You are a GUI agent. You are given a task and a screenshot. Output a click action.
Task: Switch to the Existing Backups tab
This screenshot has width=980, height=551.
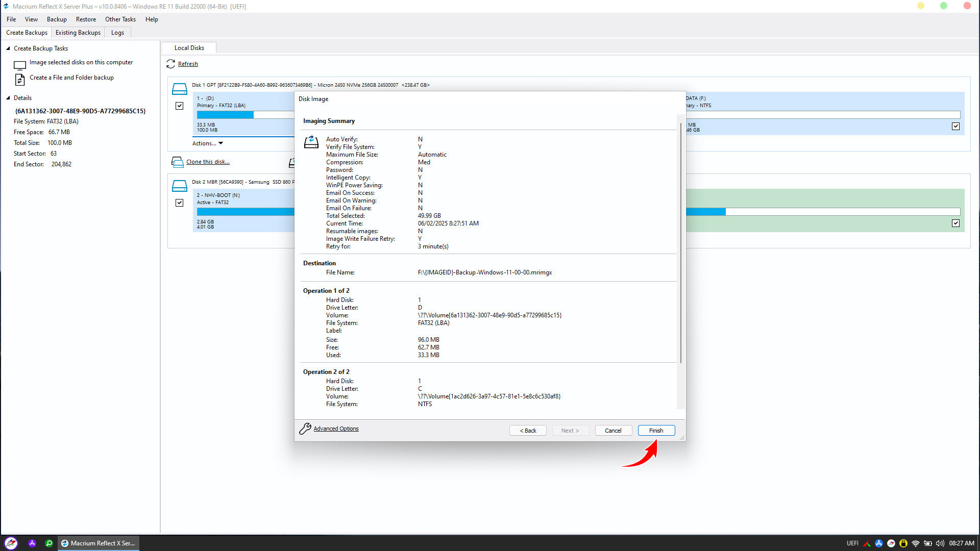pyautogui.click(x=78, y=33)
